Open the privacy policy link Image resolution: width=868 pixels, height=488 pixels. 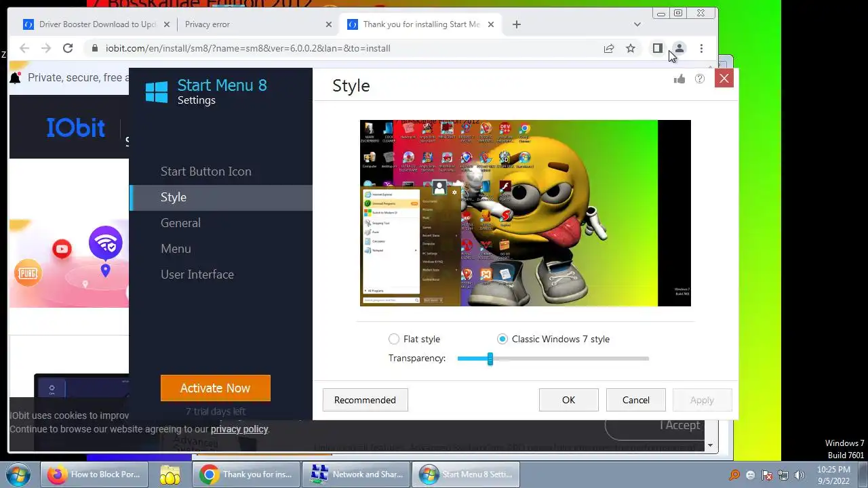pyautogui.click(x=239, y=429)
